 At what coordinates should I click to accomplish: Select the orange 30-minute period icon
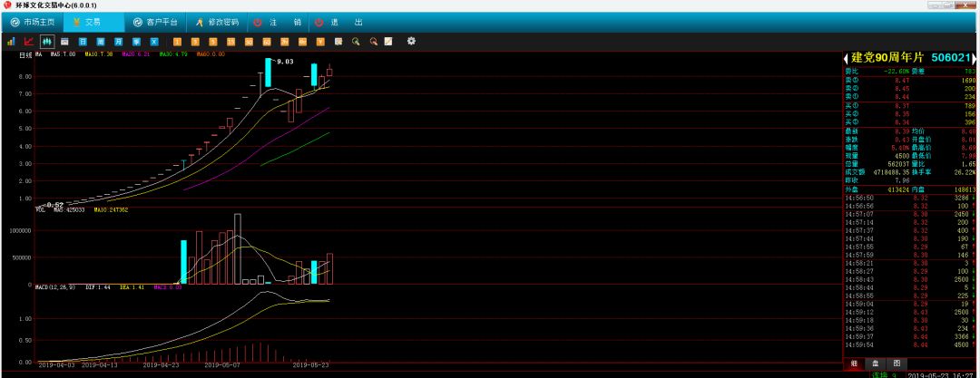249,41
